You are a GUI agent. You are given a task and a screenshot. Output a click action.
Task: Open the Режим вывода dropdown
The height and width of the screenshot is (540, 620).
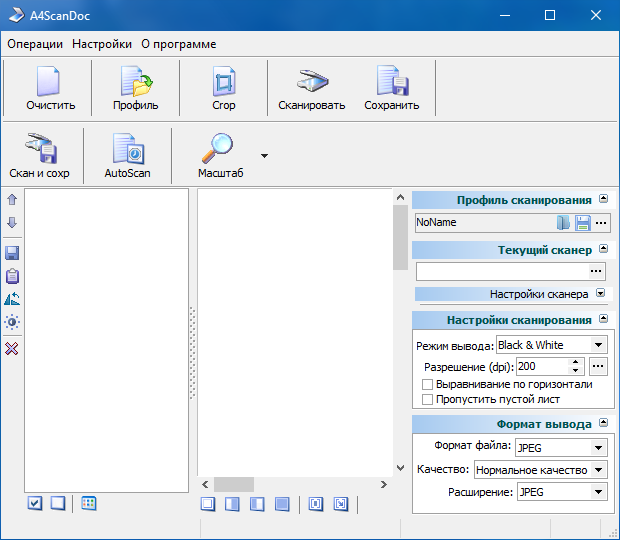tap(598, 345)
